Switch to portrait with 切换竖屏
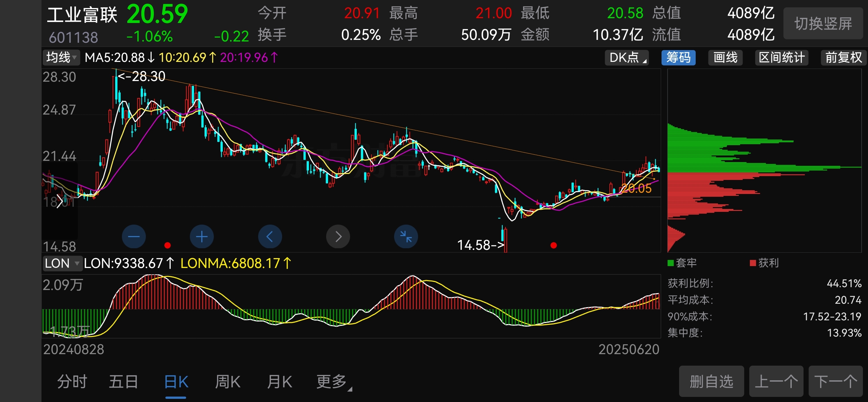 coord(823,24)
